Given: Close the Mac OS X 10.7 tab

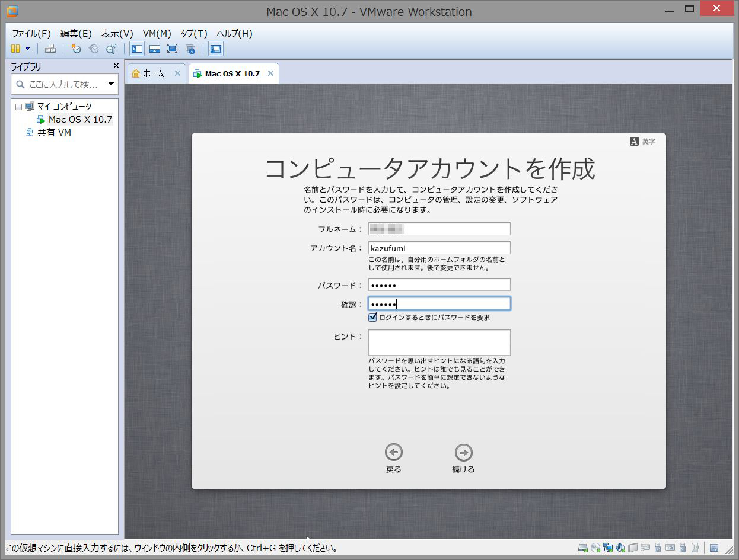Looking at the screenshot, I should tap(270, 73).
